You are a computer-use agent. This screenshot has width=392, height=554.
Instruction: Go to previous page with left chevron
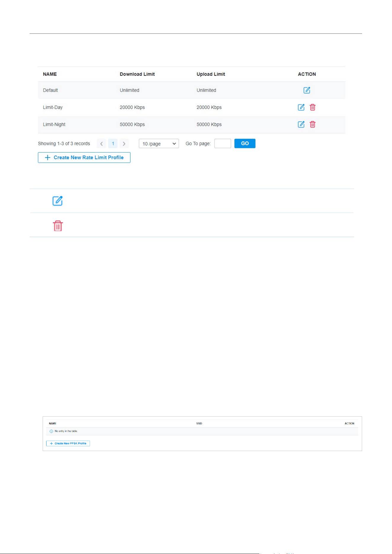click(102, 144)
